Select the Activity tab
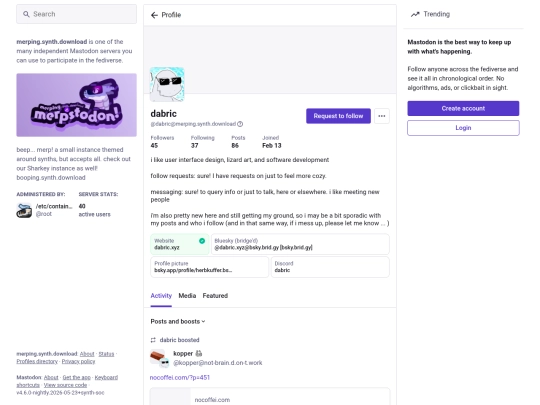The height and width of the screenshot is (405, 540). (x=161, y=295)
